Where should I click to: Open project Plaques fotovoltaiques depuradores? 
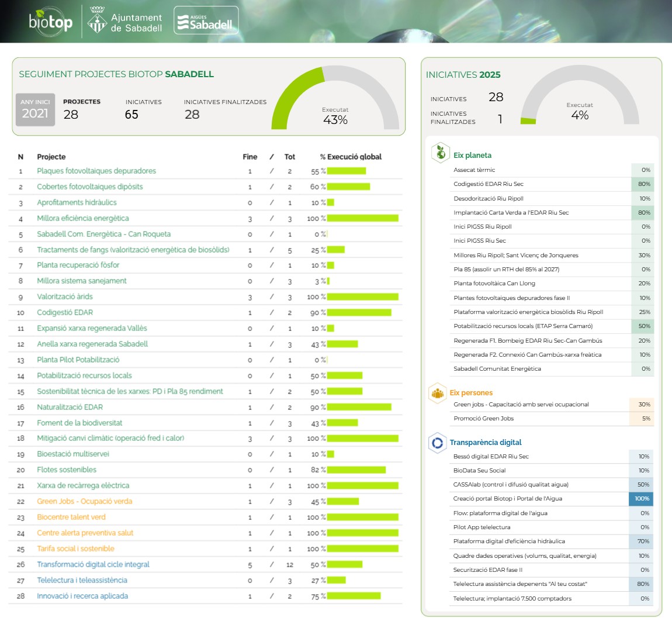[96, 171]
